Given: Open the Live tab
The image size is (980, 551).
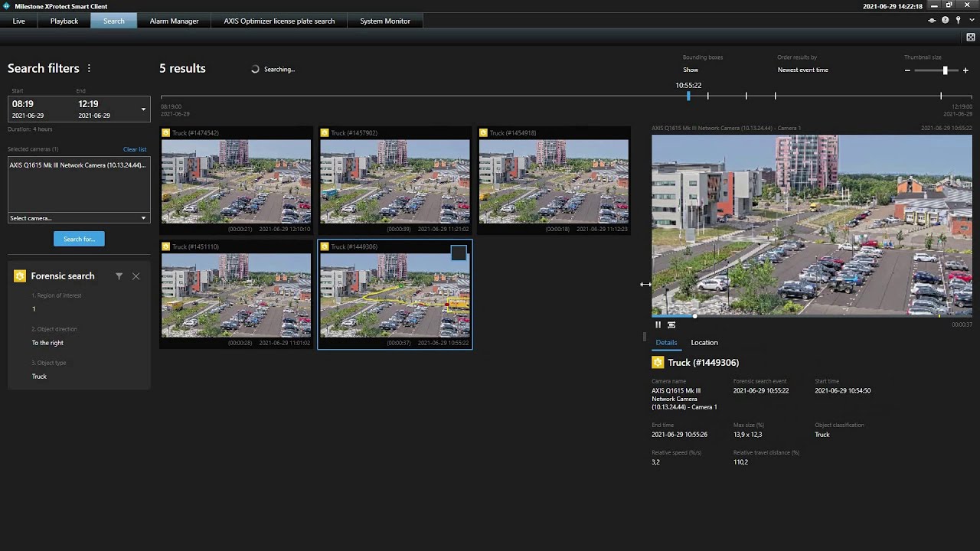Looking at the screenshot, I should pos(18,21).
